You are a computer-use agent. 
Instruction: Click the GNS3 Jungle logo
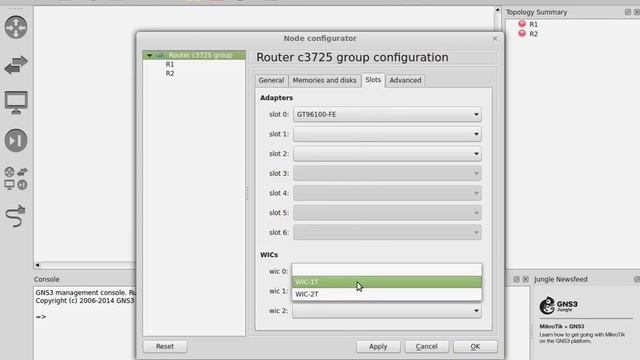558,305
